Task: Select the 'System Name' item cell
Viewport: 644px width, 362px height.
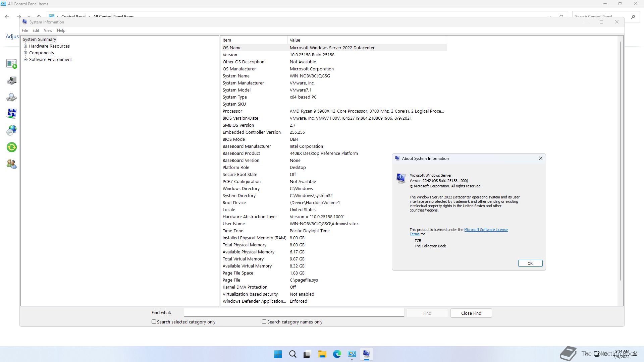Action: tap(236, 76)
